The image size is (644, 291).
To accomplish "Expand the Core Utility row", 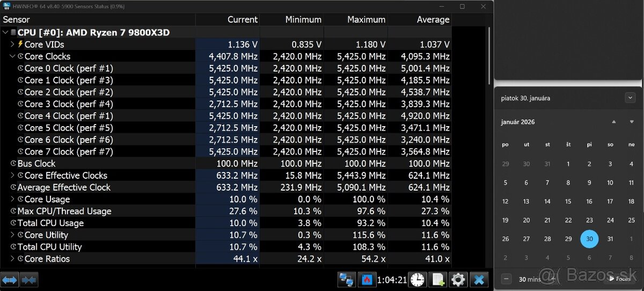I will click(x=12, y=235).
